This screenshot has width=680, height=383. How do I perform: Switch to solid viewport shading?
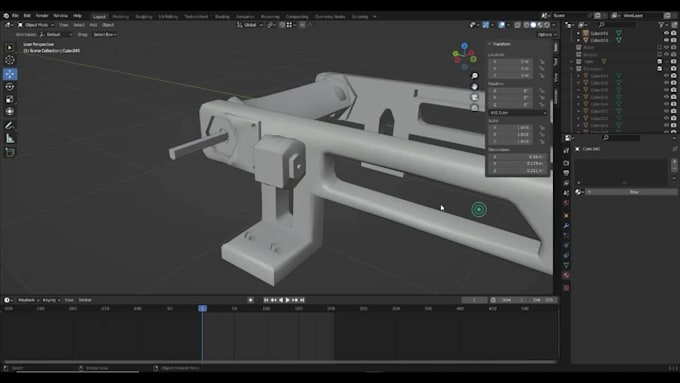533,25
